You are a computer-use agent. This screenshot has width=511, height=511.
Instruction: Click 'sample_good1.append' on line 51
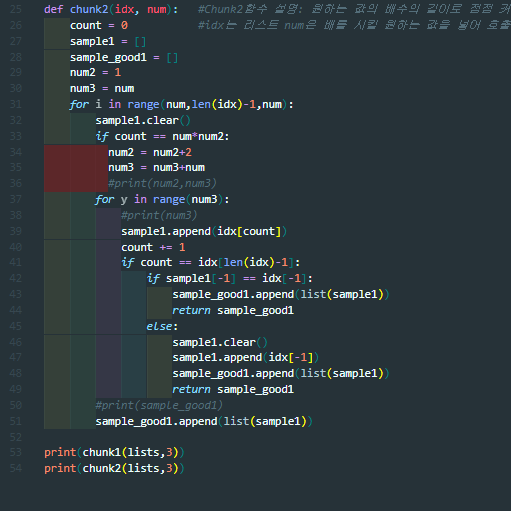(156, 421)
